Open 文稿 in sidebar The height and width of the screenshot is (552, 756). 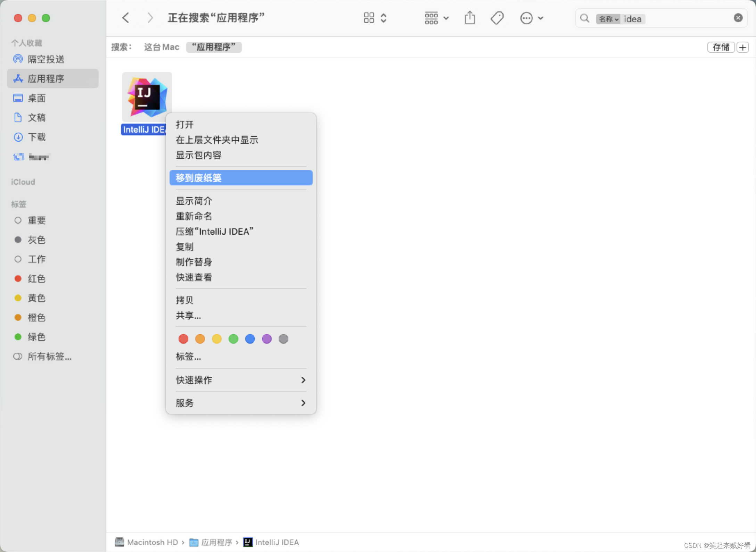coord(52,118)
